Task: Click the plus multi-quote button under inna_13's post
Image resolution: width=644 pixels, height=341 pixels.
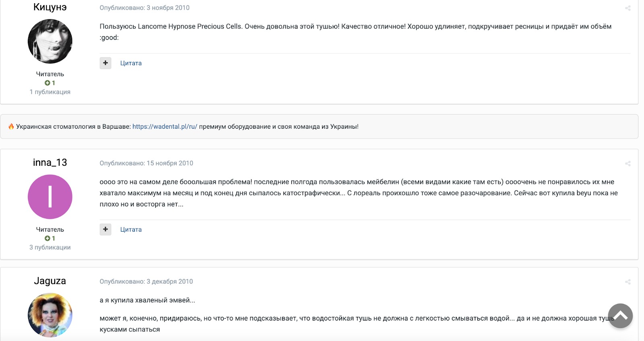Action: [105, 229]
